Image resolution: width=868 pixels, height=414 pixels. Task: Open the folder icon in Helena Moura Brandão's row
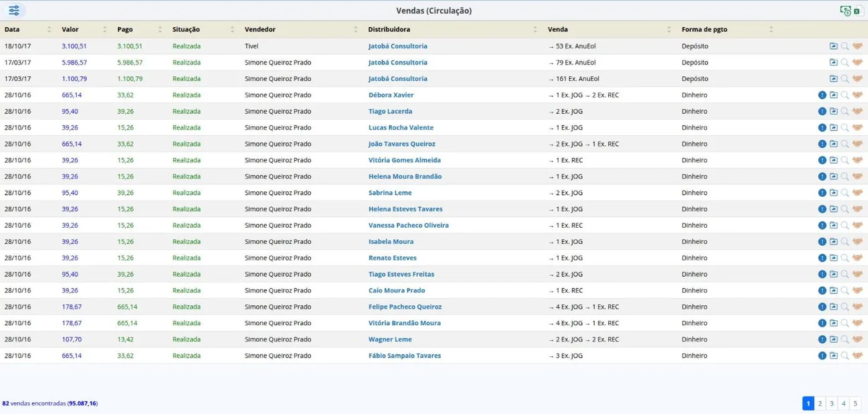(833, 176)
